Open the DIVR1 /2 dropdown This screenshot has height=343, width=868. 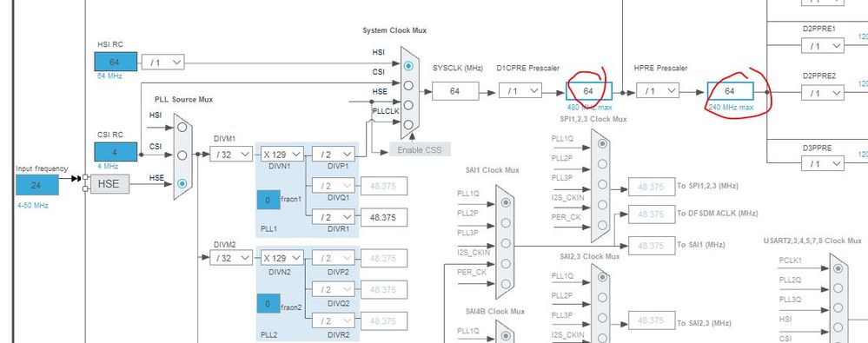point(334,217)
